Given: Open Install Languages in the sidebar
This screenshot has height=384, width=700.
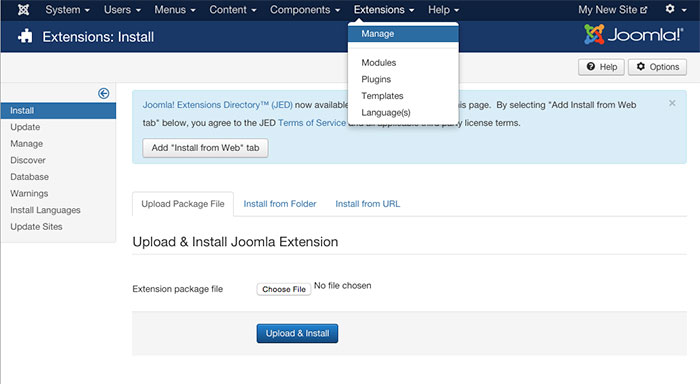Looking at the screenshot, I should 45,210.
